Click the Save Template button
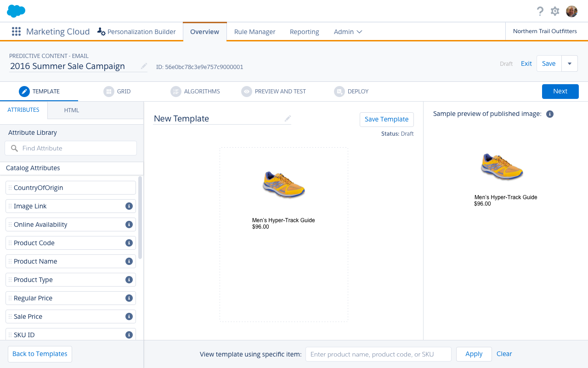 click(x=386, y=119)
